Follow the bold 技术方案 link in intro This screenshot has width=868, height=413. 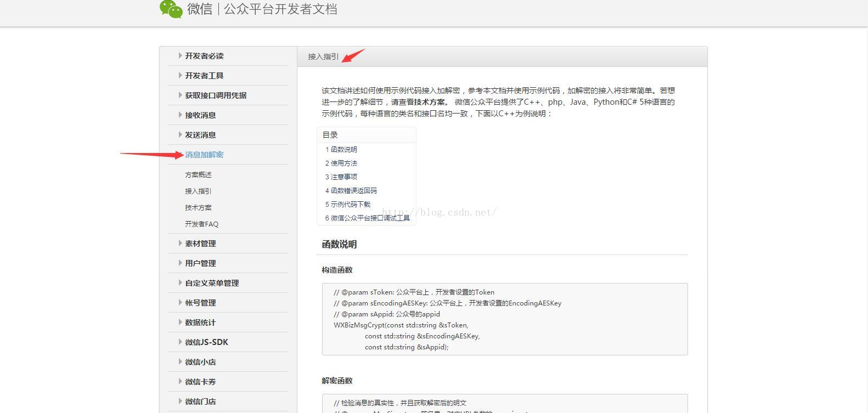pos(430,102)
